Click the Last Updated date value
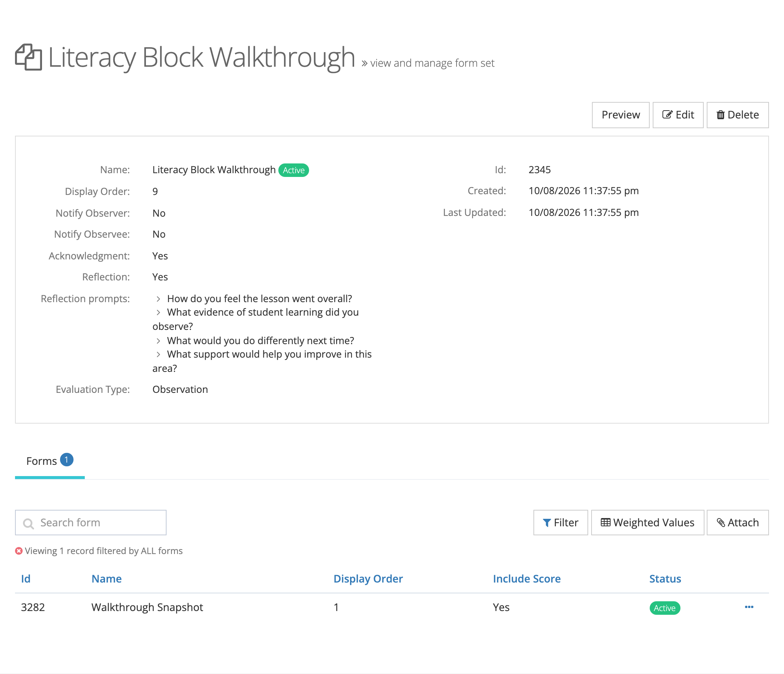 coord(583,213)
